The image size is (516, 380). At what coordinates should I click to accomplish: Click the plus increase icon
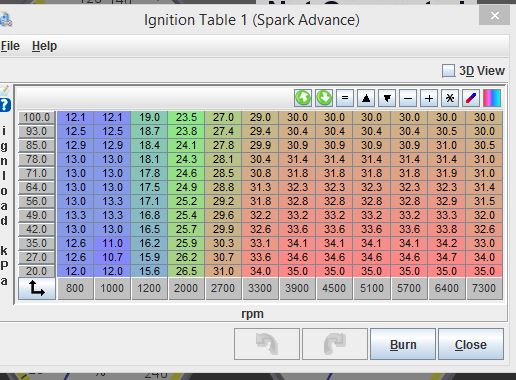point(429,98)
